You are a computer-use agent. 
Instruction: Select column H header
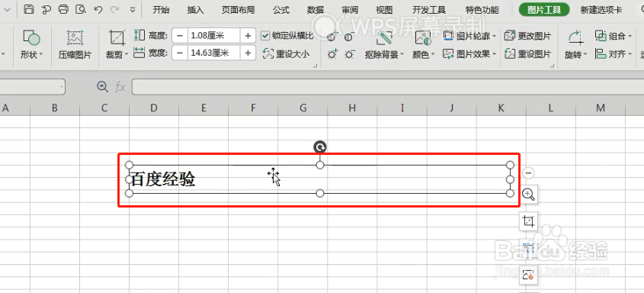pyautogui.click(x=352, y=108)
